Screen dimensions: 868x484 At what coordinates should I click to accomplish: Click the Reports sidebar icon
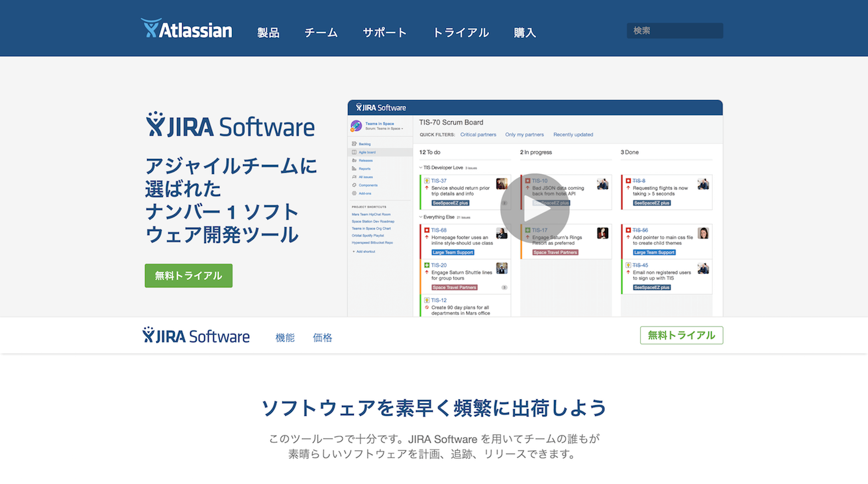point(354,169)
